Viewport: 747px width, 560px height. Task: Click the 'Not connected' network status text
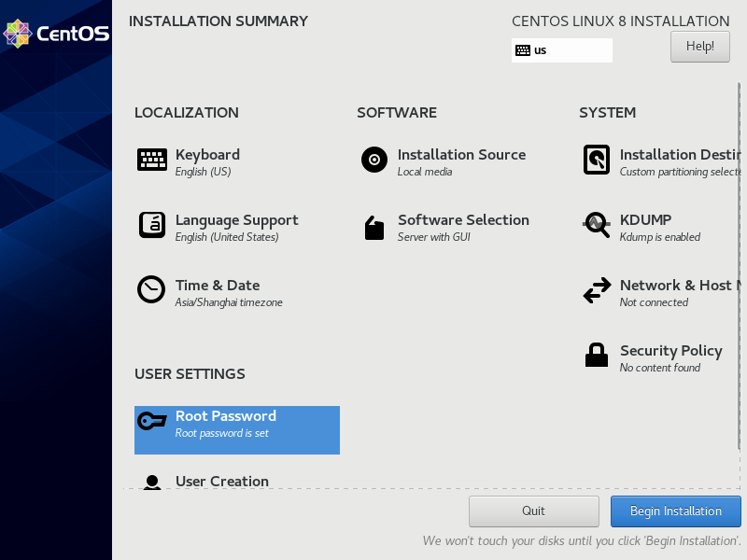[x=654, y=302]
